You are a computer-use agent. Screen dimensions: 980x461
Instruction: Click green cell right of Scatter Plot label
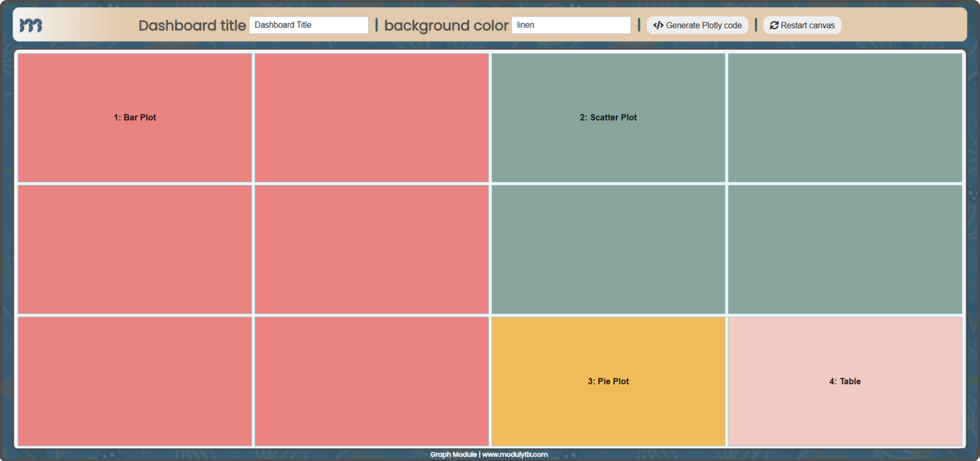845,118
